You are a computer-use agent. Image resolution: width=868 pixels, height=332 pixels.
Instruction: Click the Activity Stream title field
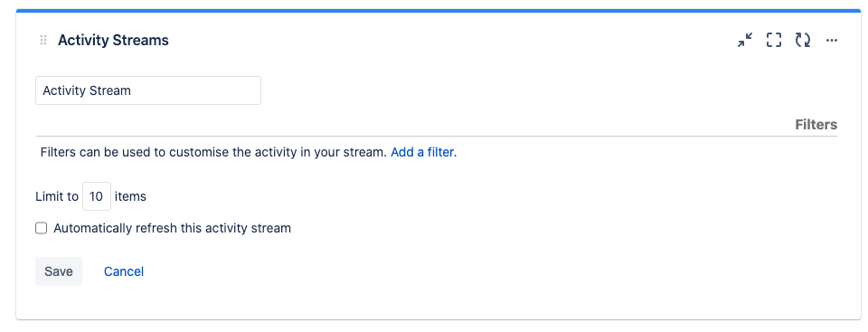point(148,90)
